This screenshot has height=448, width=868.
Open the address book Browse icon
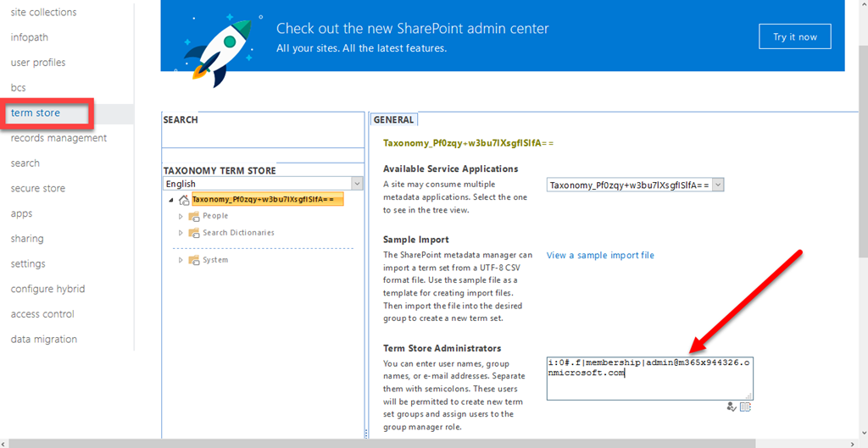pyautogui.click(x=745, y=407)
